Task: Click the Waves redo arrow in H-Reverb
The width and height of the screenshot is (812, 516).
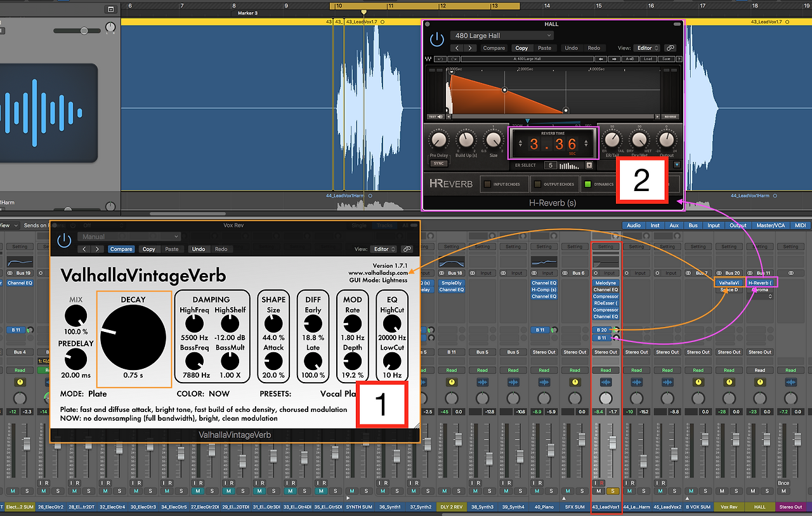Action: (454, 59)
